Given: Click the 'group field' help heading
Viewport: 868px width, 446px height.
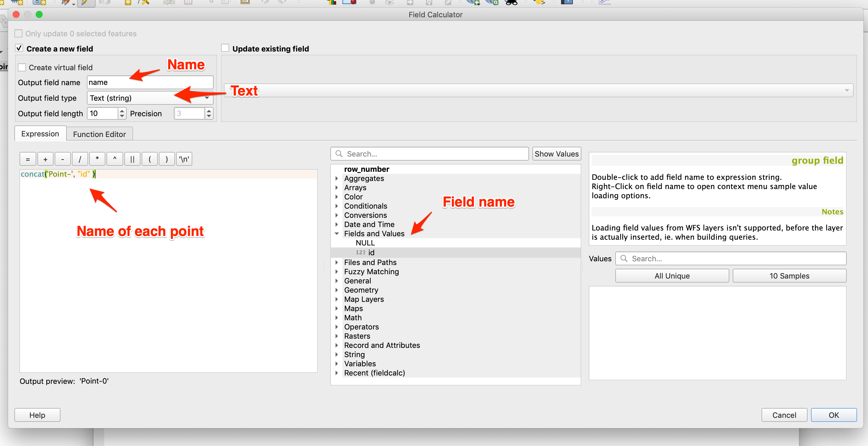Looking at the screenshot, I should click(817, 160).
